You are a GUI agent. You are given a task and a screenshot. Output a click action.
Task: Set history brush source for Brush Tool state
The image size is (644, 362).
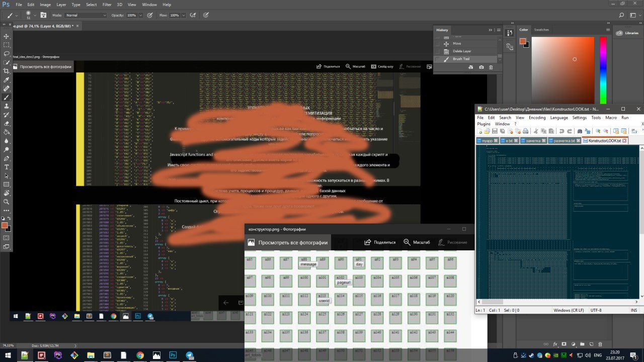click(x=437, y=59)
